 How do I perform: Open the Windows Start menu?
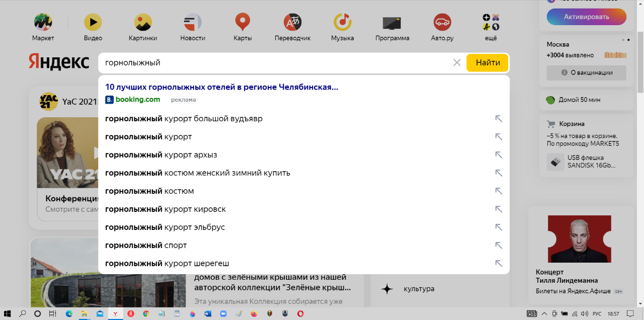pyautogui.click(x=8, y=313)
